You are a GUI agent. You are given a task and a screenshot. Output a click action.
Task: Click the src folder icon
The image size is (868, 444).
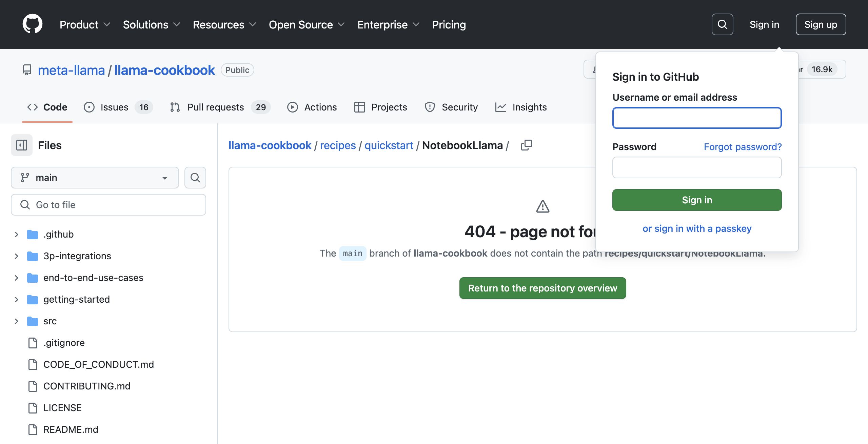coord(33,321)
